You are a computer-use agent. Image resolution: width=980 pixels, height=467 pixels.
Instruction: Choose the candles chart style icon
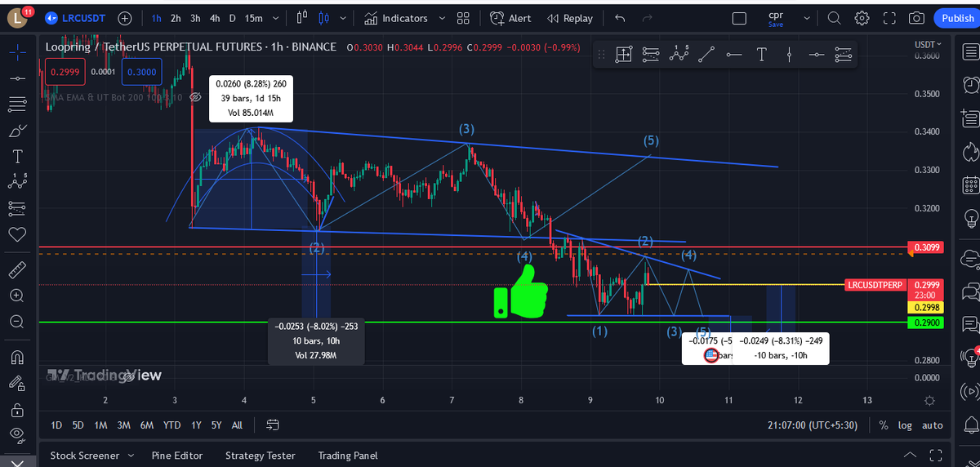click(324, 18)
